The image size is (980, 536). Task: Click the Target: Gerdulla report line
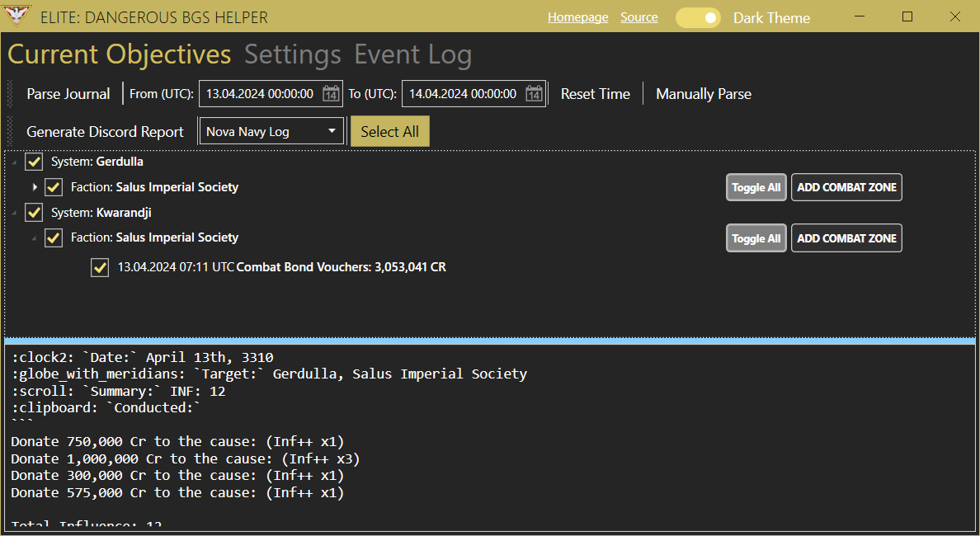pyautogui.click(x=270, y=374)
